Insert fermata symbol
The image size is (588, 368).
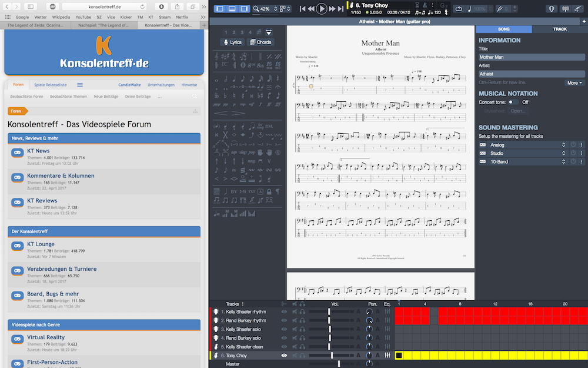coord(278,87)
